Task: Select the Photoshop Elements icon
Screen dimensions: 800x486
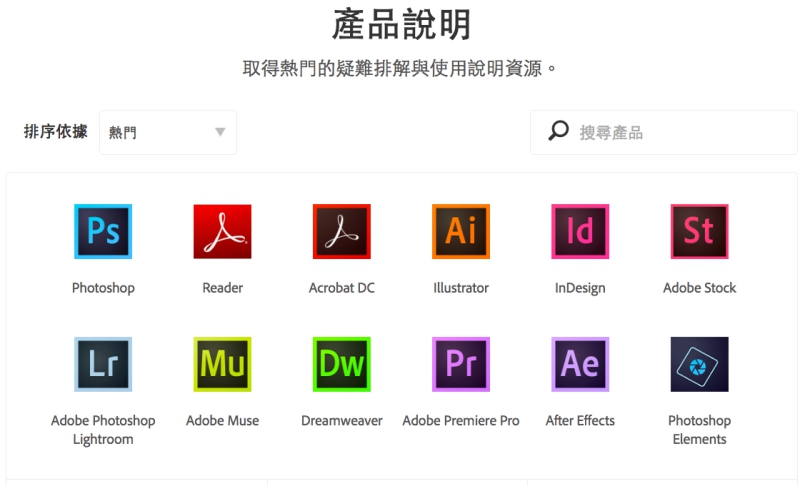Action: pyautogui.click(x=699, y=364)
